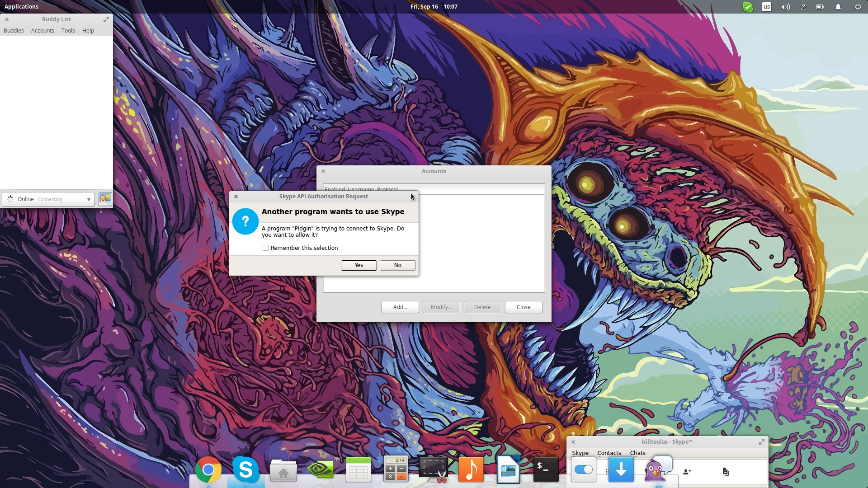This screenshot has width=868, height=488.
Task: Open Skype from the dock
Action: (246, 469)
